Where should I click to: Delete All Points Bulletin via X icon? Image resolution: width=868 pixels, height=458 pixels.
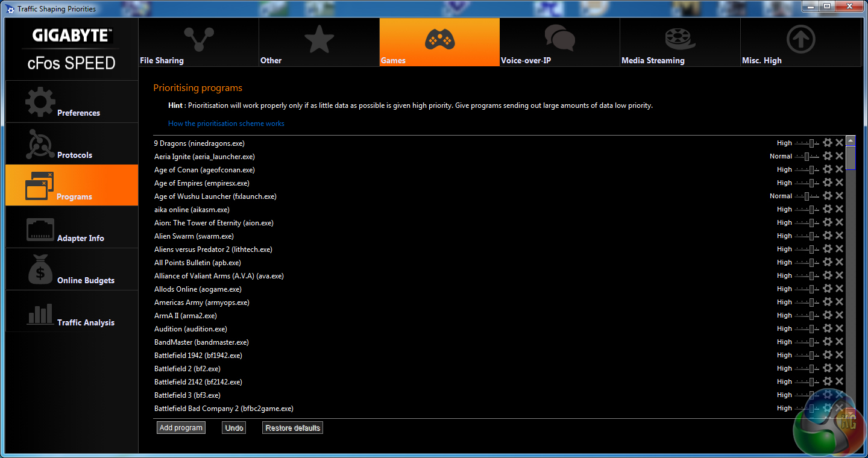click(839, 262)
